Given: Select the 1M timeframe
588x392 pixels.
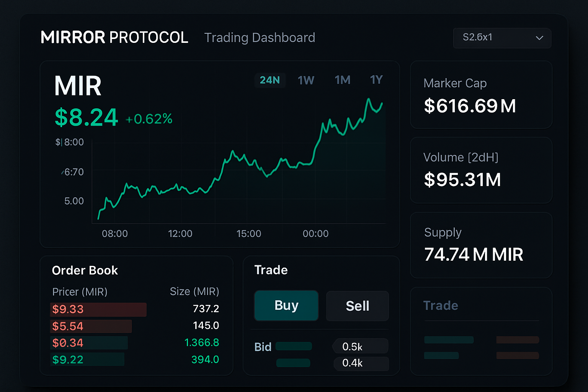Looking at the screenshot, I should pos(342,80).
